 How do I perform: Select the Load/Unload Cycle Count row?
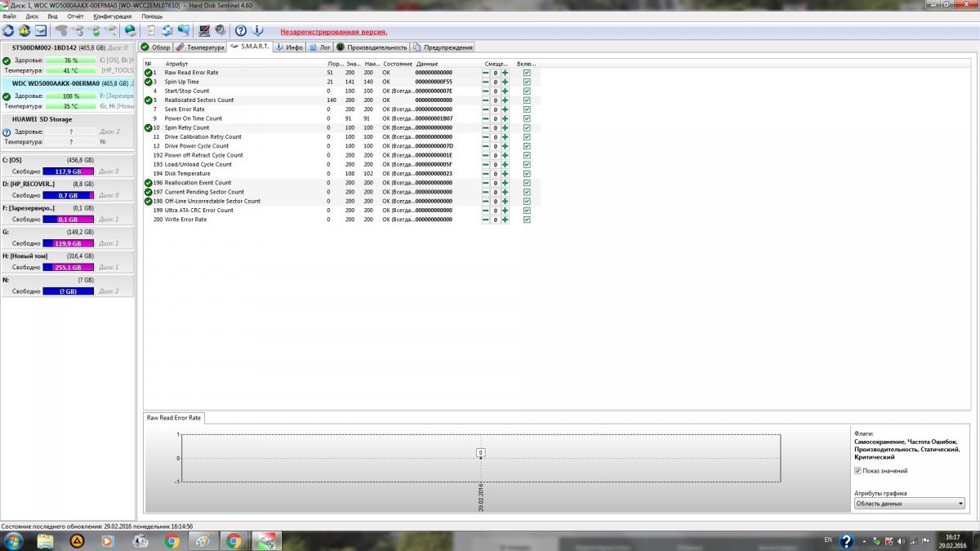(341, 164)
